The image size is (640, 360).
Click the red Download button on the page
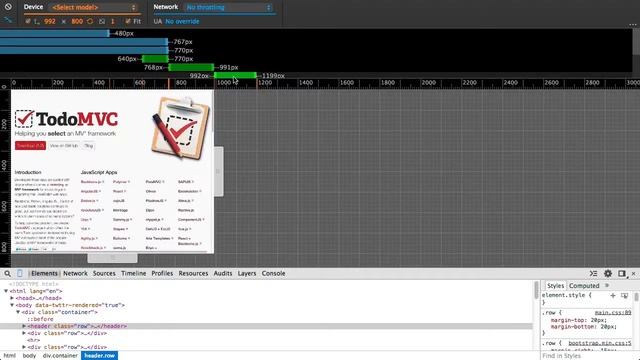point(30,146)
